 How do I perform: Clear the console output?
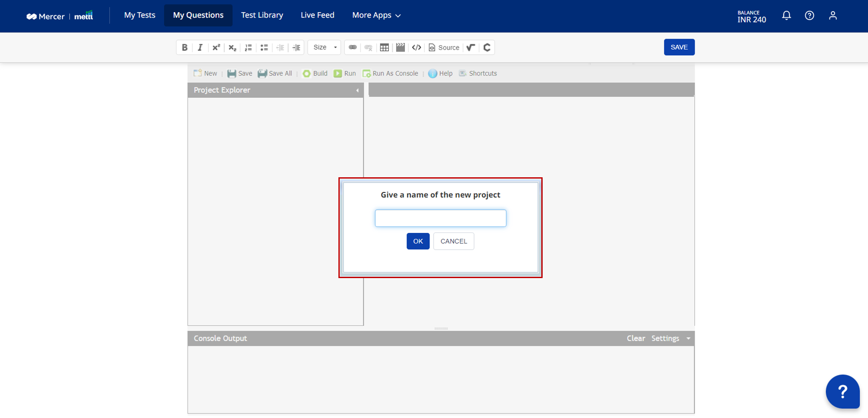pos(636,338)
